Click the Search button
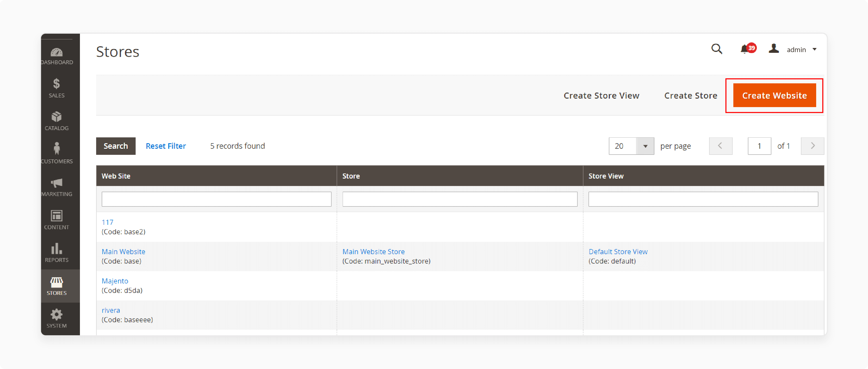Screen dimensions: 868x369 pyautogui.click(x=116, y=146)
